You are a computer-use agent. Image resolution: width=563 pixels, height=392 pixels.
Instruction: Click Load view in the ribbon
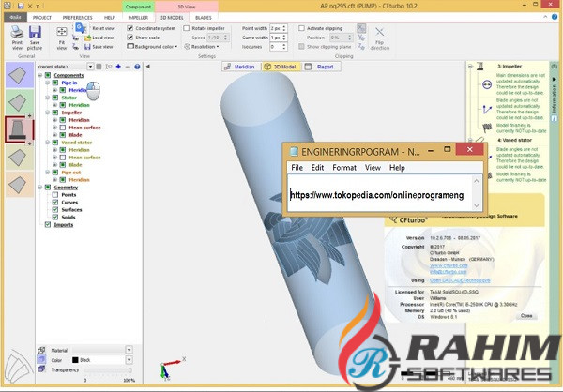coord(99,38)
